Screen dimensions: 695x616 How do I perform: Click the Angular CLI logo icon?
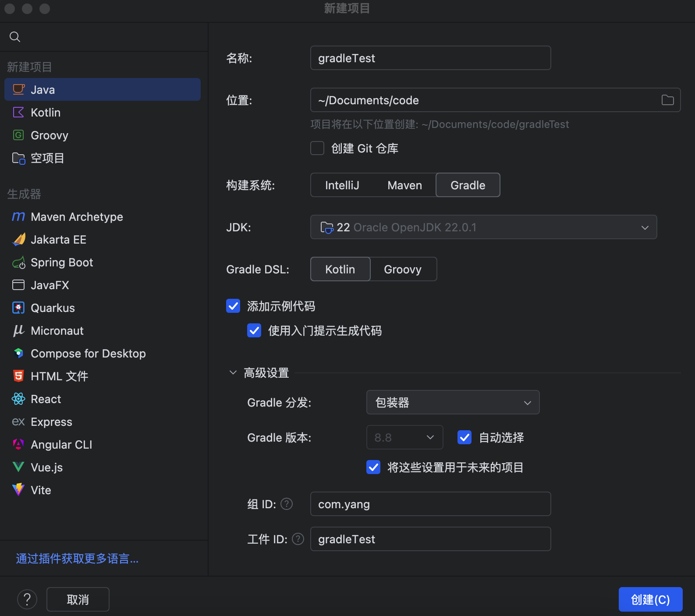click(x=18, y=444)
